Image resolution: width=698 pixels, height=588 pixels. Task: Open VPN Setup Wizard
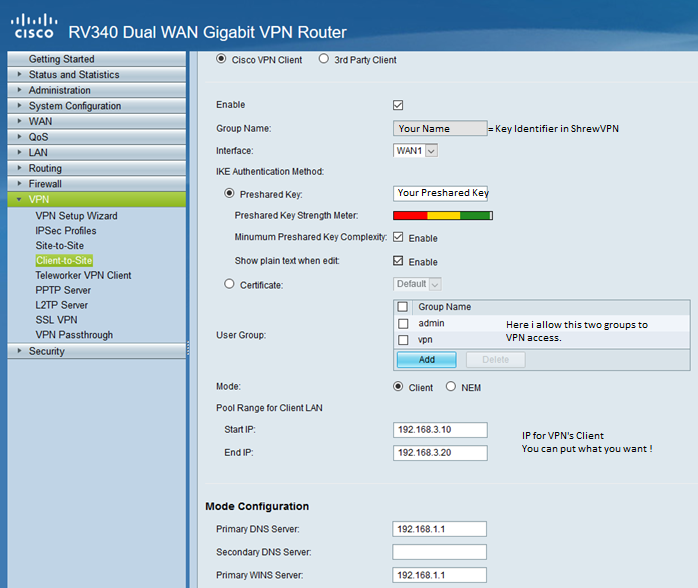click(77, 216)
